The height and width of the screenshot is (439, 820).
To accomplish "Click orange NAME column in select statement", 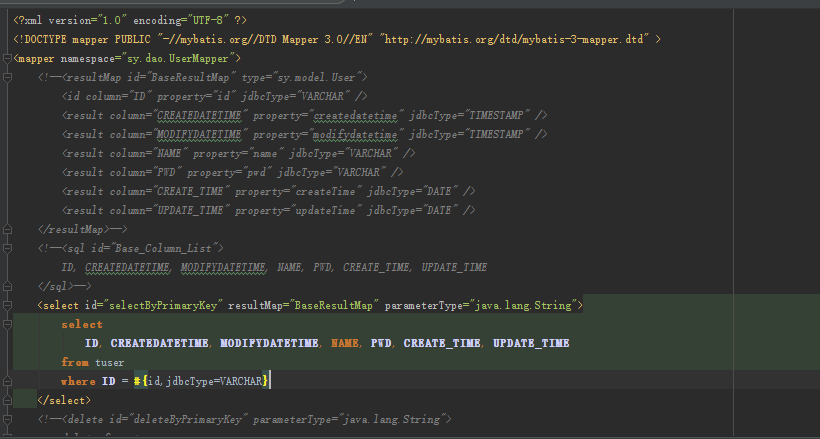I will click(x=345, y=343).
